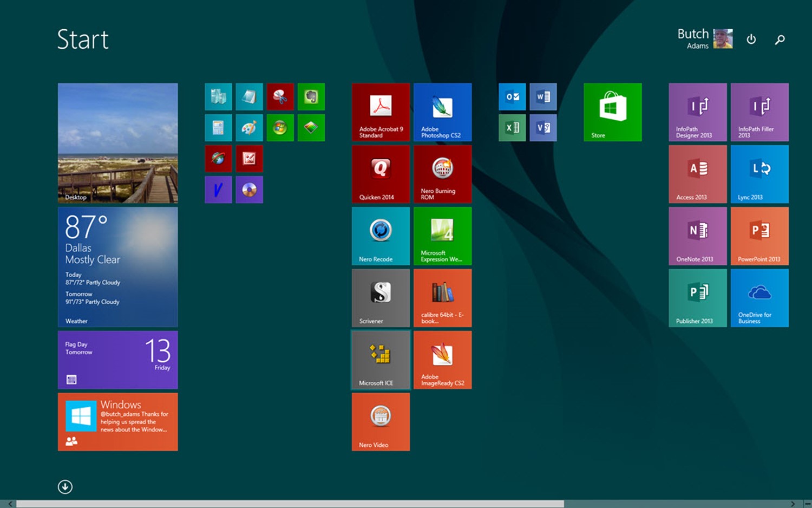Open search with the magnifier icon
The height and width of the screenshot is (508, 812).
click(780, 40)
